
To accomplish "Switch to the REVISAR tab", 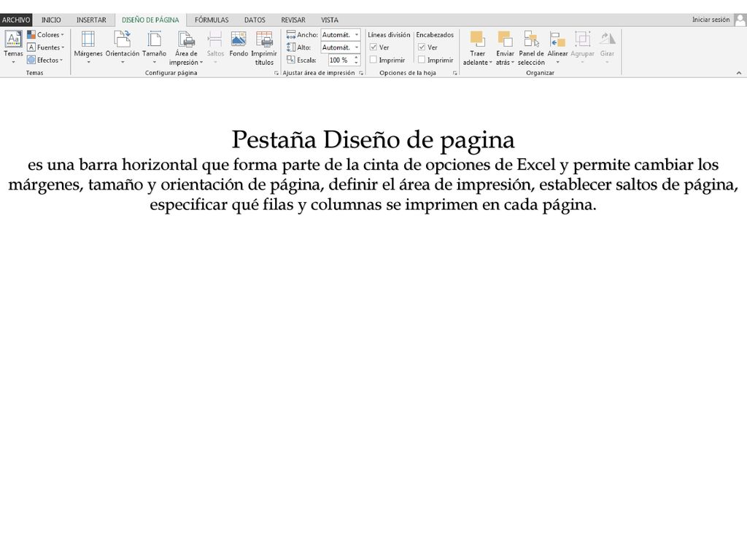I will [x=293, y=20].
